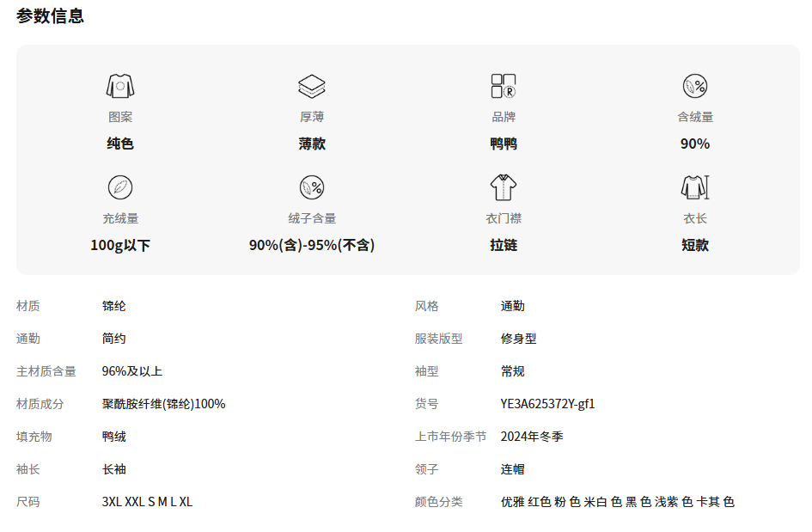The image size is (812, 532).
Task: Click the down content (含绒量) percent icon
Action: 695,86
